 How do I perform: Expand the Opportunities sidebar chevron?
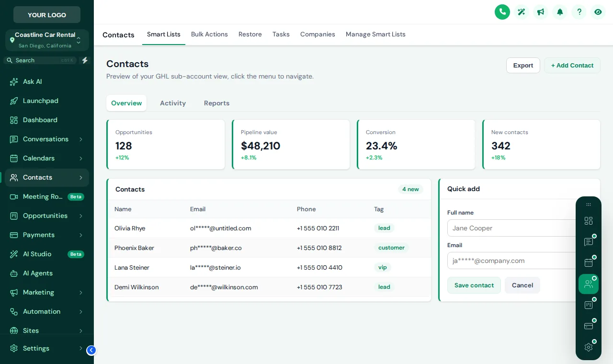pyautogui.click(x=81, y=216)
